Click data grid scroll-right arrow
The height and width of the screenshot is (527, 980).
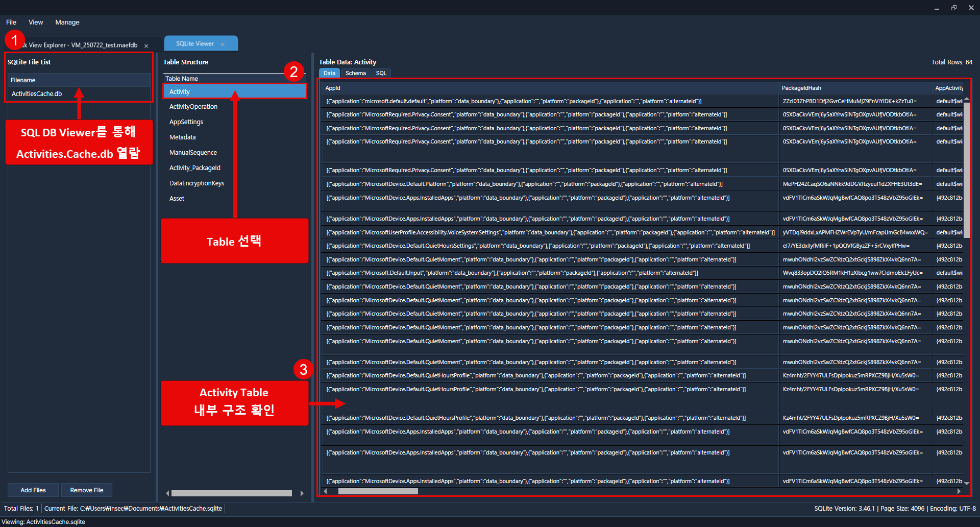[959, 491]
